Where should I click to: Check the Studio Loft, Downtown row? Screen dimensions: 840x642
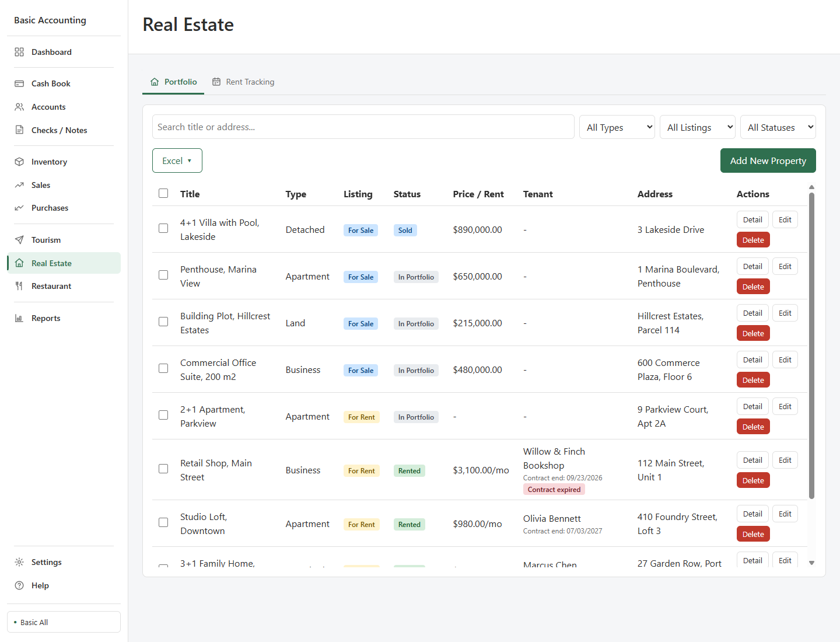tap(163, 522)
